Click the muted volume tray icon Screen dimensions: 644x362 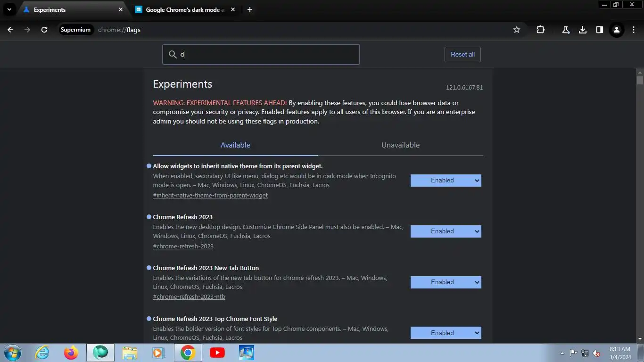tap(596, 353)
